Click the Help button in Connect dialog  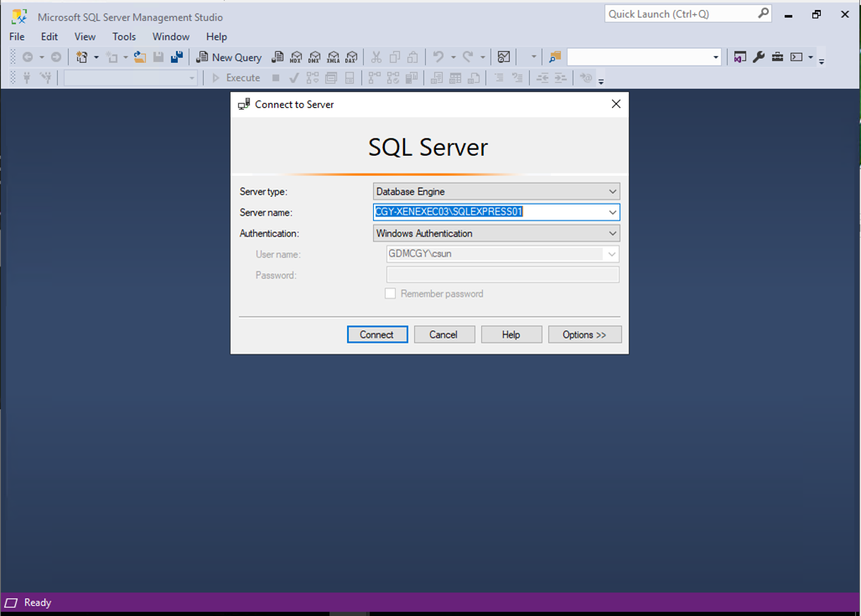tap(511, 334)
